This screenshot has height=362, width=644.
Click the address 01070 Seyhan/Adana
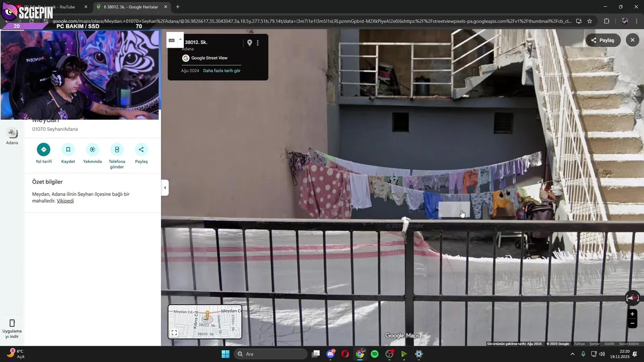55,129
